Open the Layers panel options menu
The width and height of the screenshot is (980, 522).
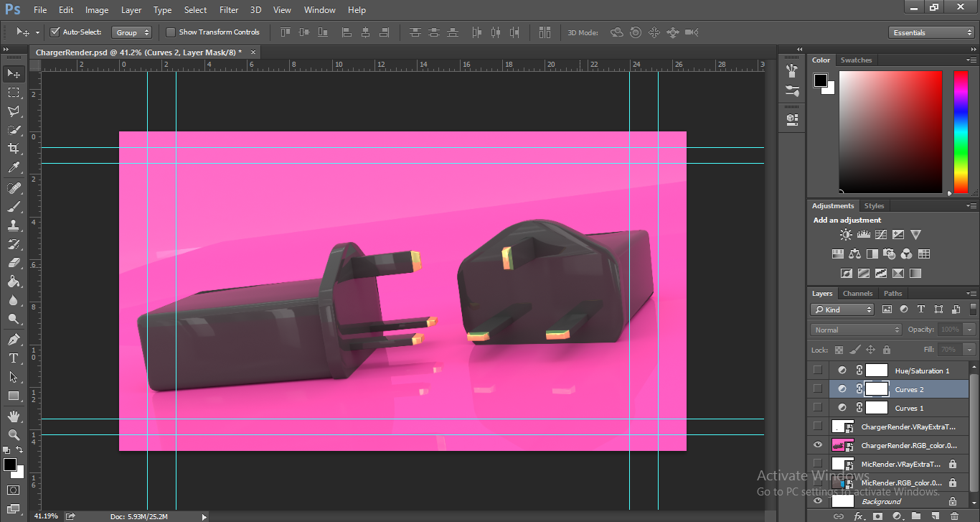(x=972, y=293)
